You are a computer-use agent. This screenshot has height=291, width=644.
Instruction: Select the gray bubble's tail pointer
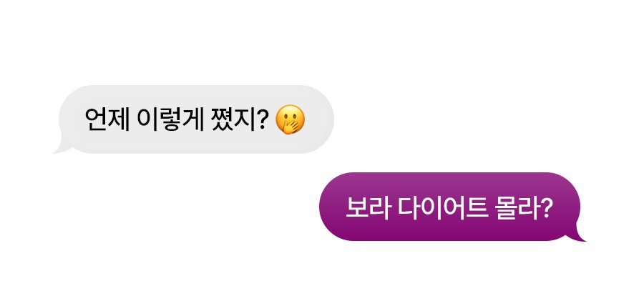click(x=61, y=146)
